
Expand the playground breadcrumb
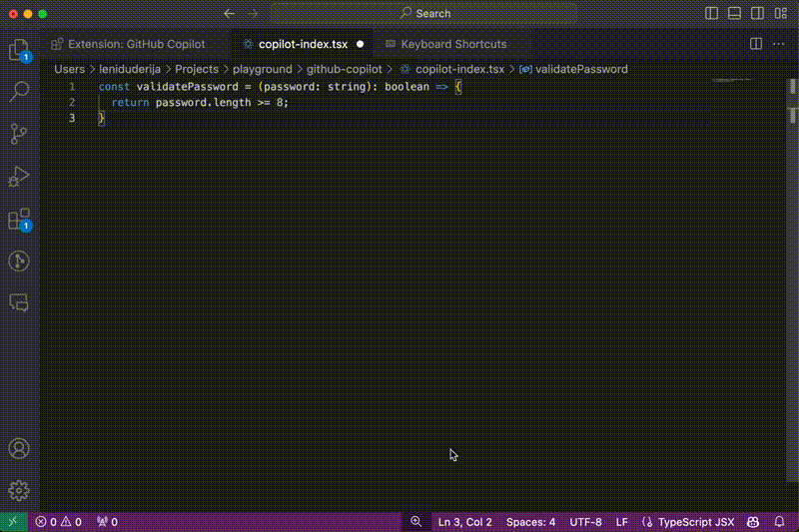(x=263, y=69)
